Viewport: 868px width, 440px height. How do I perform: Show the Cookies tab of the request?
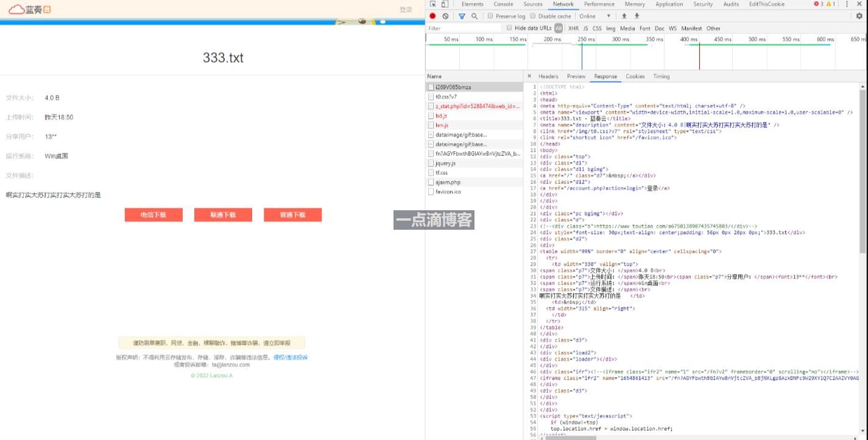click(x=635, y=76)
